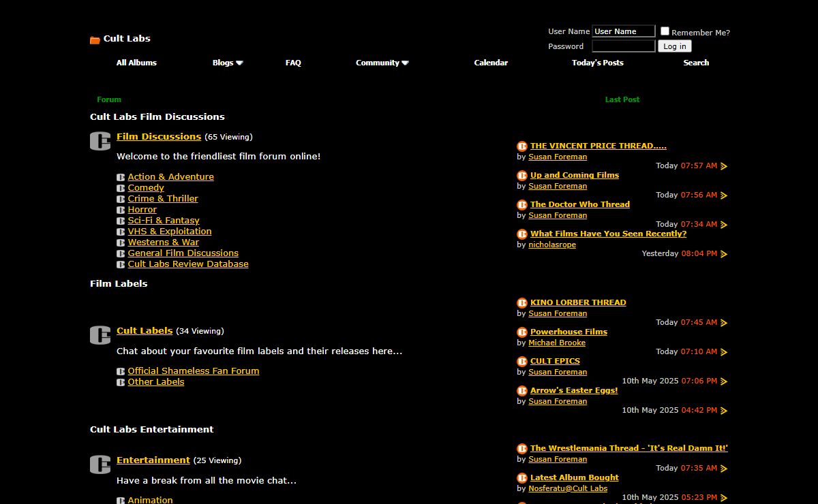Go to last post arrow at Today 07:57 AM
Screen dimensions: 818x504
pos(724,166)
